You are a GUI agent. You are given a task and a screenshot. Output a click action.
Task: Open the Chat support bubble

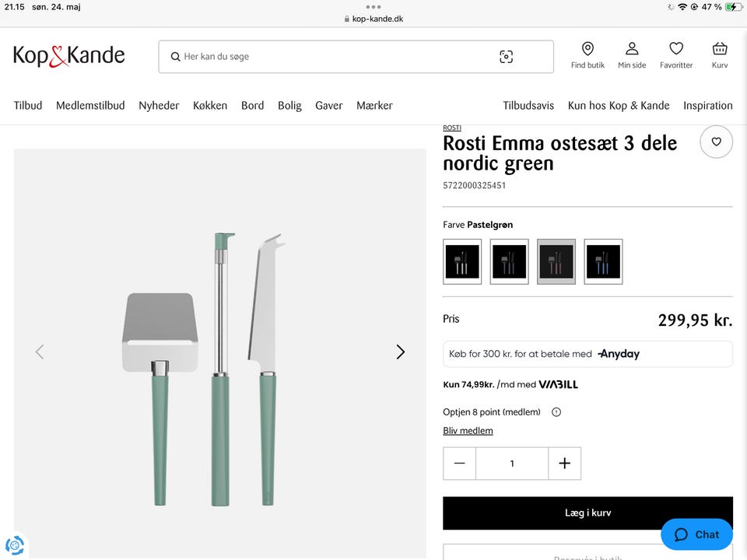[x=696, y=534]
